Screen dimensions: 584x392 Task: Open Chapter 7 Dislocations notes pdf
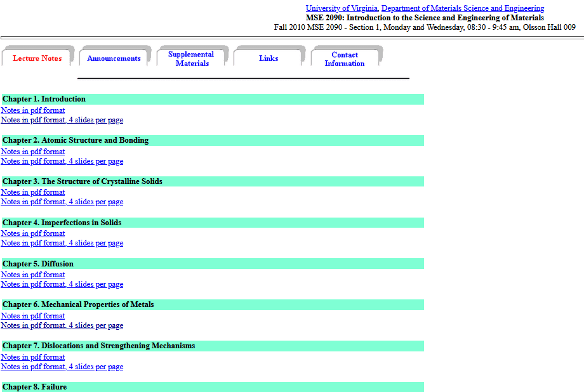click(33, 357)
